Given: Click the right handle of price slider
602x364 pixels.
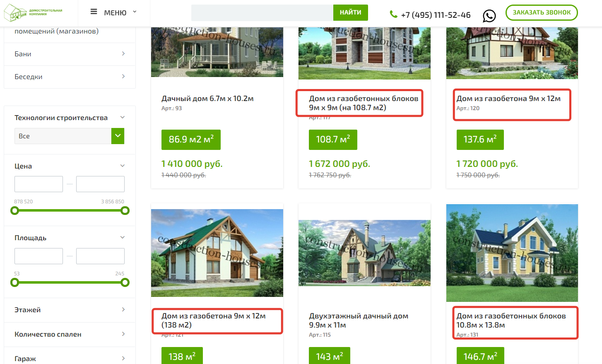Looking at the screenshot, I should tap(125, 211).
